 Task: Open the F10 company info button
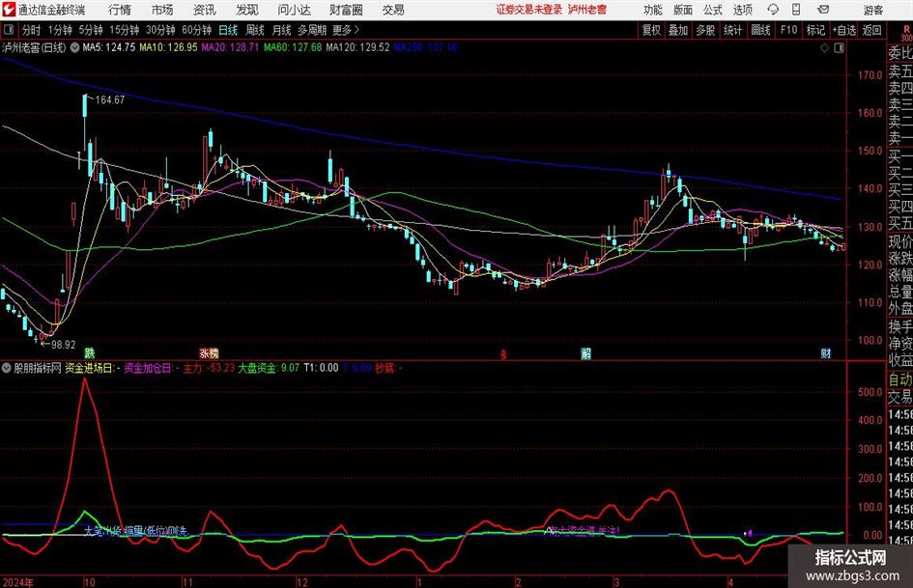point(788,30)
